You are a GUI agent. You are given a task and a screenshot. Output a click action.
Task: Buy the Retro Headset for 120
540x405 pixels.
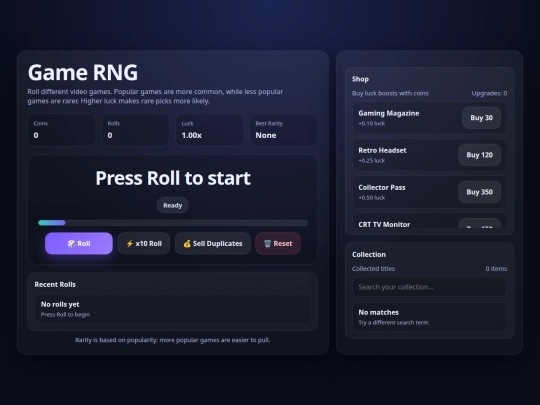tap(479, 155)
